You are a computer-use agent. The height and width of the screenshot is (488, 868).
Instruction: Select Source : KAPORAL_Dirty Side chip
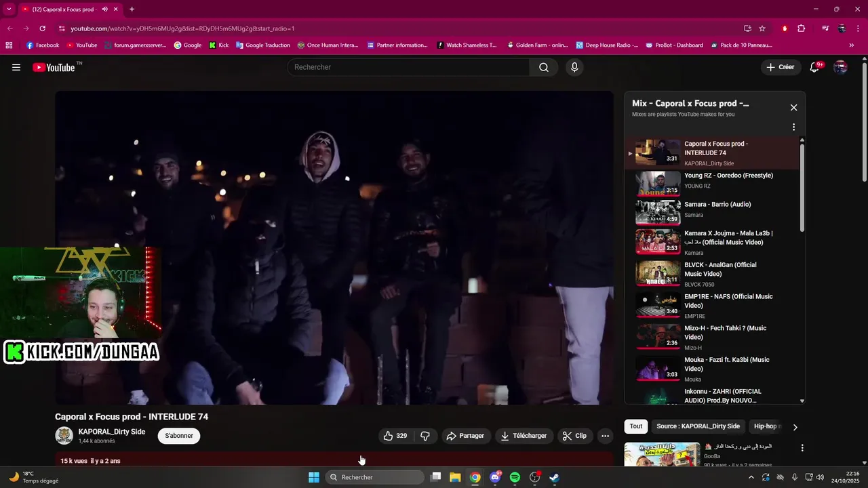pos(698,426)
